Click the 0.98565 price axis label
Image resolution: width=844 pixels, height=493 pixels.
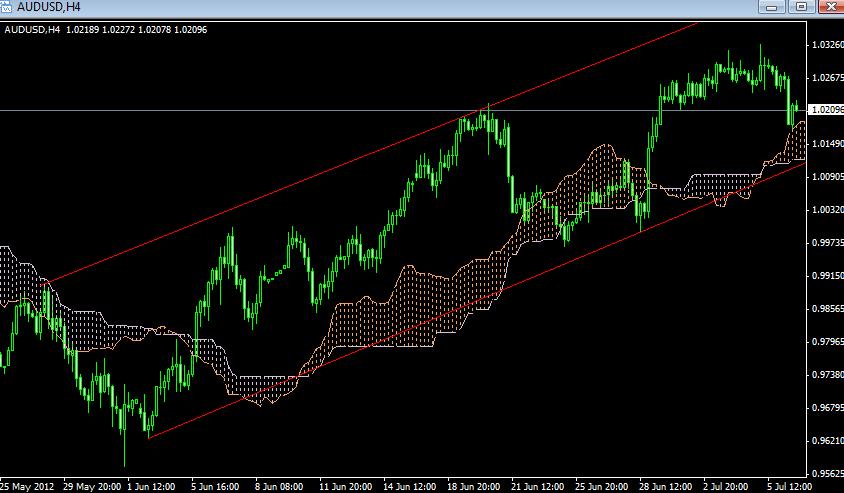click(x=827, y=308)
